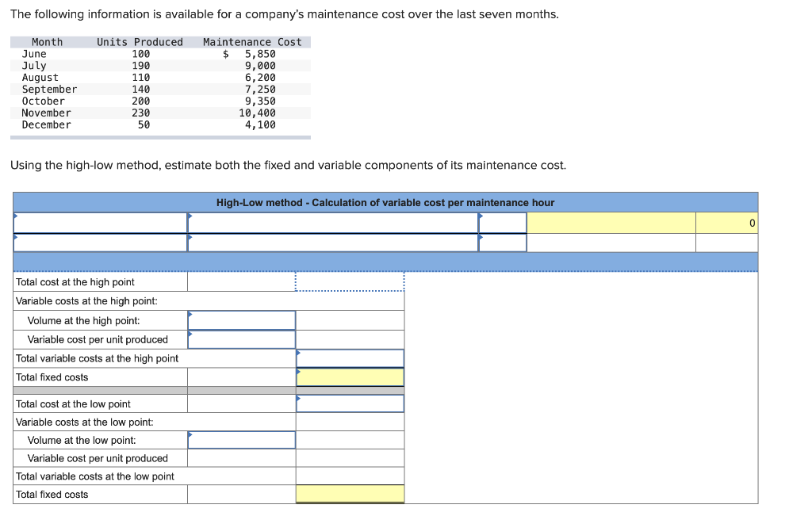Open the first row wide middle dropdown
Image resolution: width=812 pixels, height=520 pixels.
pos(333,223)
